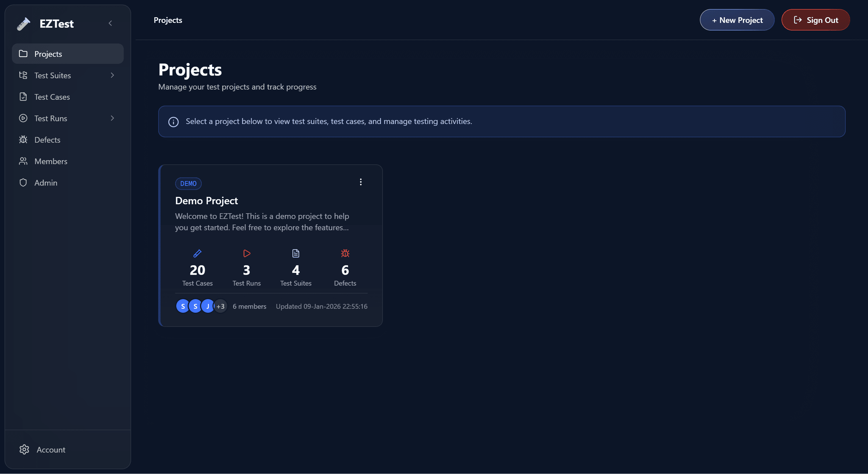Click the Sign Out button

click(x=815, y=20)
